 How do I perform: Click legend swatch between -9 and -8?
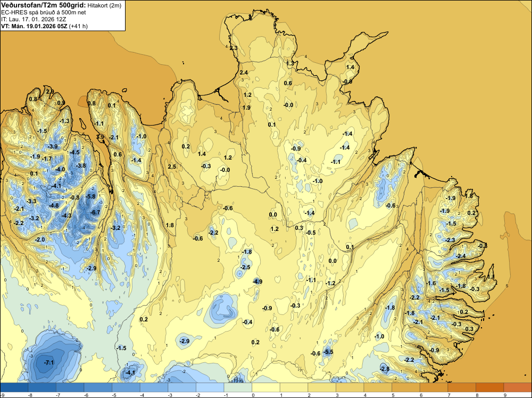click(x=14, y=387)
